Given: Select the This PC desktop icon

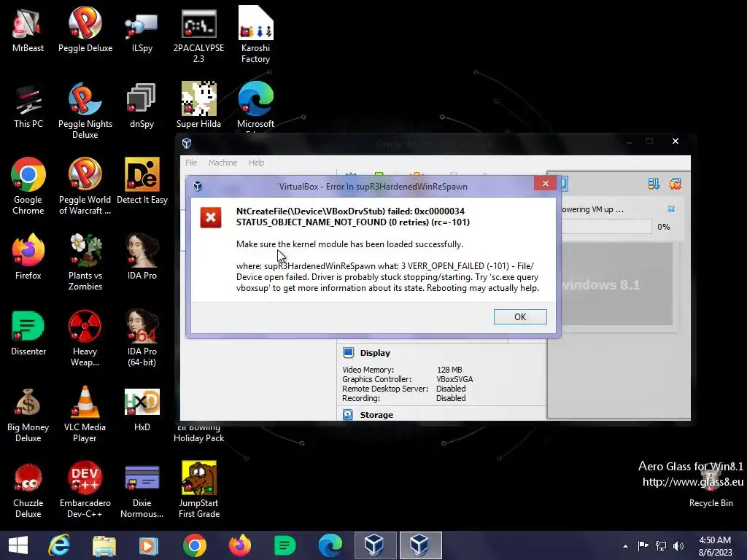Looking at the screenshot, I should (28, 105).
